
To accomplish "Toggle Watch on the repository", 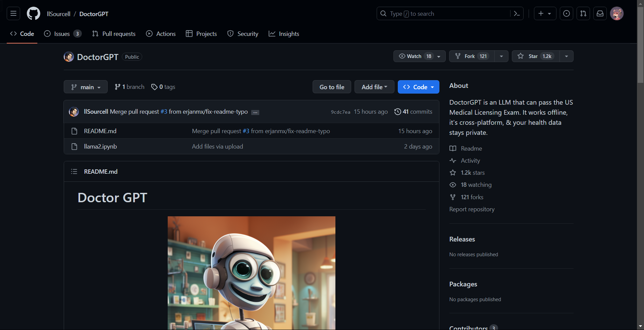I will [x=415, y=56].
